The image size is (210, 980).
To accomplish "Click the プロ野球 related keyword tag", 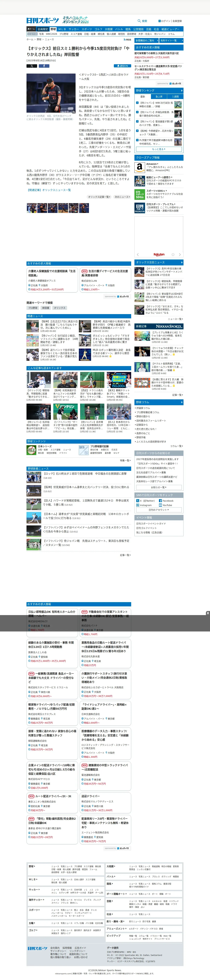I will tap(33, 308).
